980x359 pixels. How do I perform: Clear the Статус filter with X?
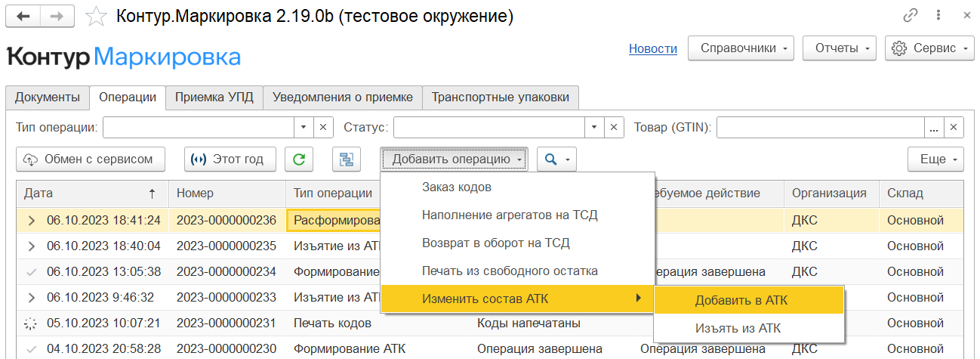pos(614,128)
